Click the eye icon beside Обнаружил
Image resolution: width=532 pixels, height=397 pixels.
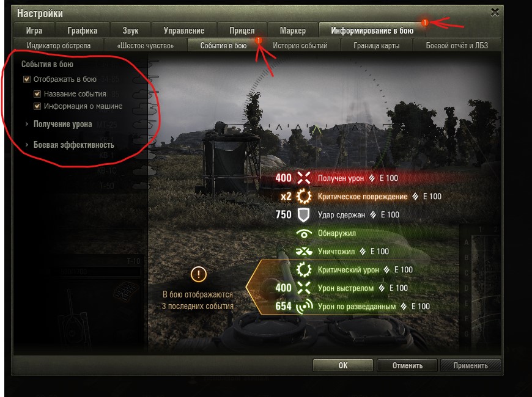click(x=304, y=233)
